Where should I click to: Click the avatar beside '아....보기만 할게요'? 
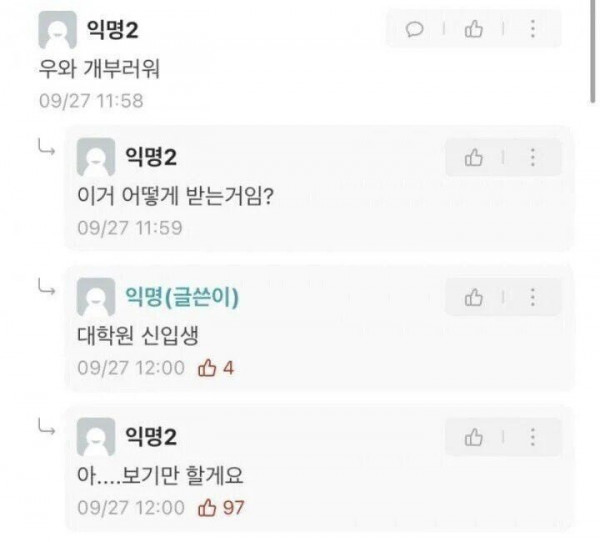pyautogui.click(x=96, y=438)
